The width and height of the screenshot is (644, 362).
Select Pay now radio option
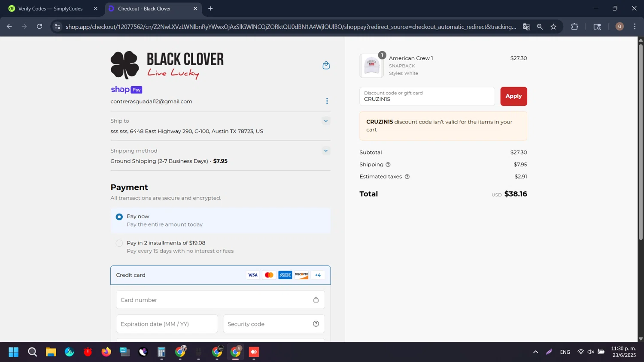119,217
